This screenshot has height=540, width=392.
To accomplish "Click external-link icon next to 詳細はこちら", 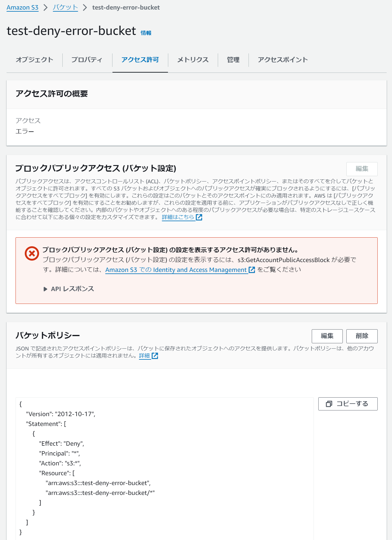I will (x=199, y=217).
